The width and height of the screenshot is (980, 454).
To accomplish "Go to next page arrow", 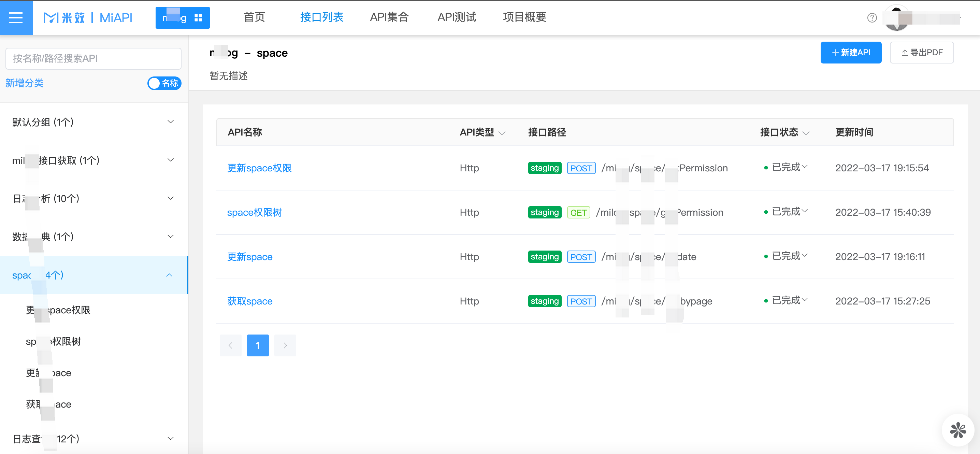I will [x=285, y=345].
